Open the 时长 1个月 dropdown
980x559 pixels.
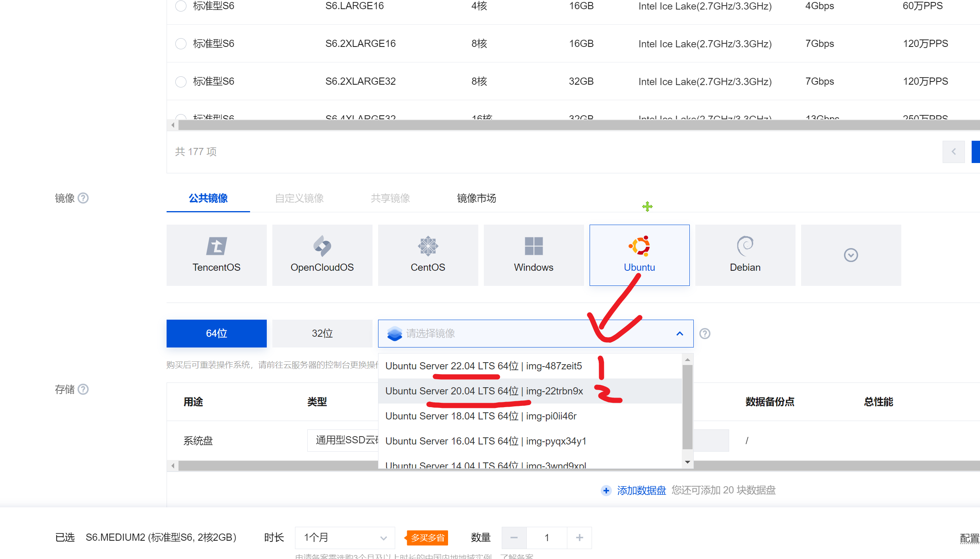345,538
